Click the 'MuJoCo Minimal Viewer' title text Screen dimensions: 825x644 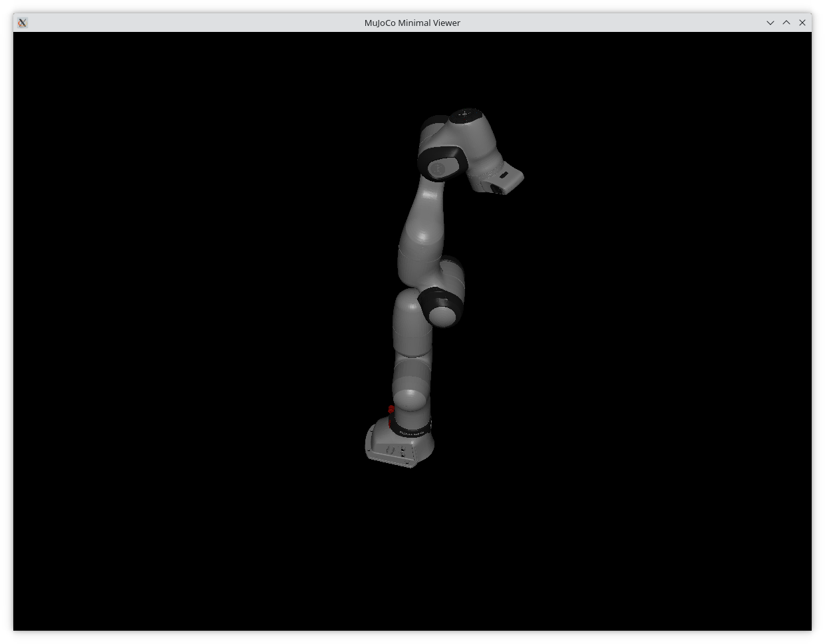[412, 23]
